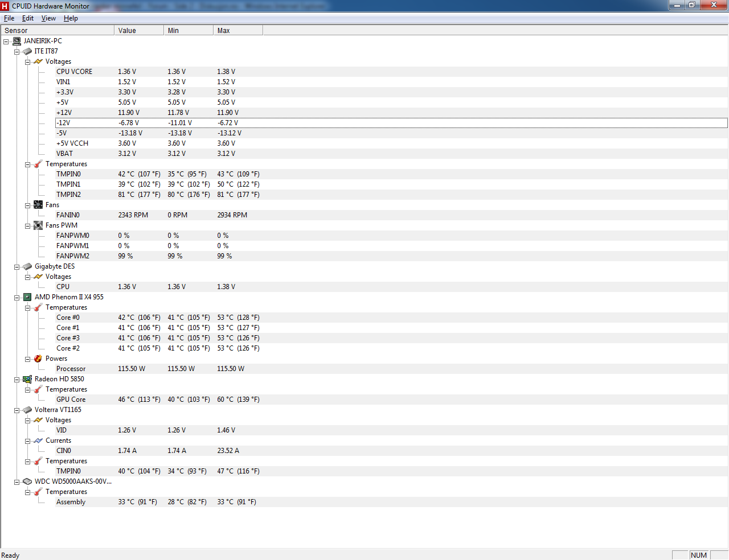
Task: Collapse the Fans group
Action: point(27,205)
